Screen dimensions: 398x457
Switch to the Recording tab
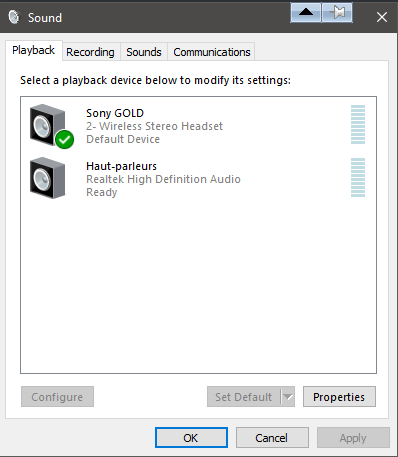pyautogui.click(x=90, y=52)
